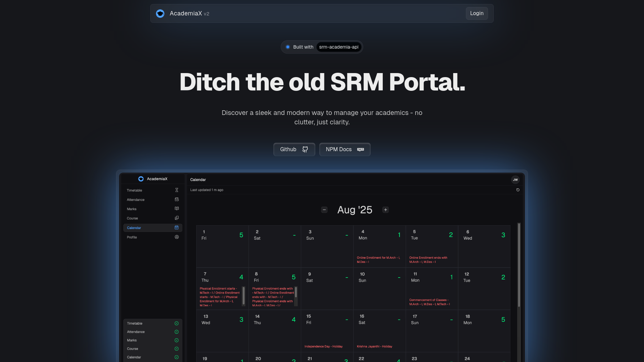Select Timetable in the sidebar menu
Screen dimensions: 644x362
click(153, 190)
